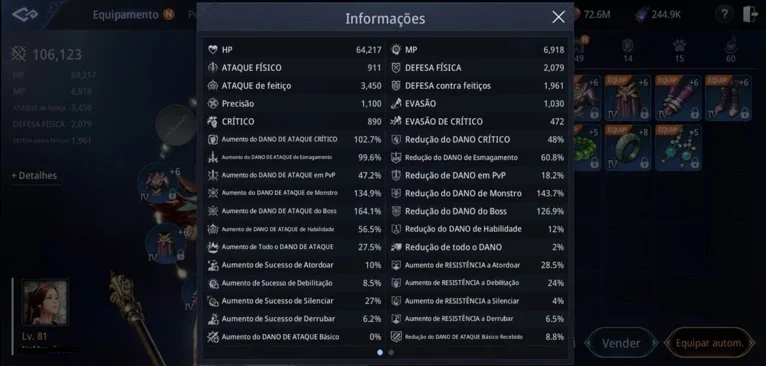
Task: Click the combat power icon 106,123
Action: pos(19,54)
